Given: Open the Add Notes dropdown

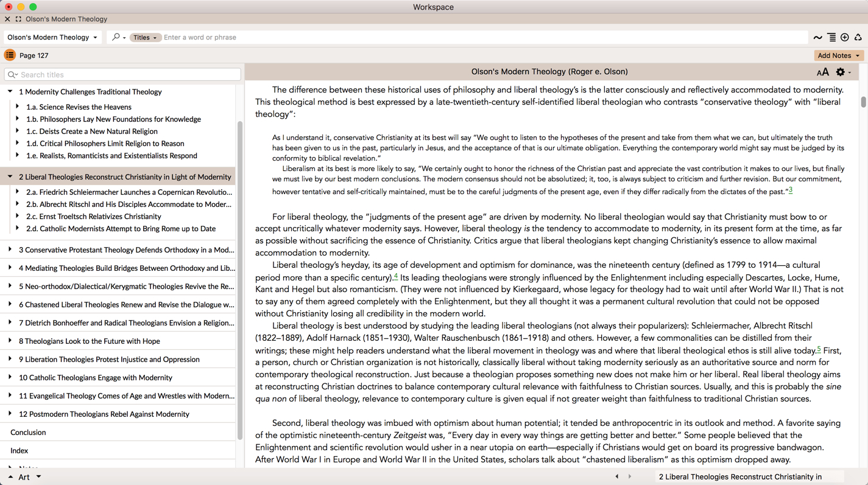Looking at the screenshot, I should click(858, 55).
